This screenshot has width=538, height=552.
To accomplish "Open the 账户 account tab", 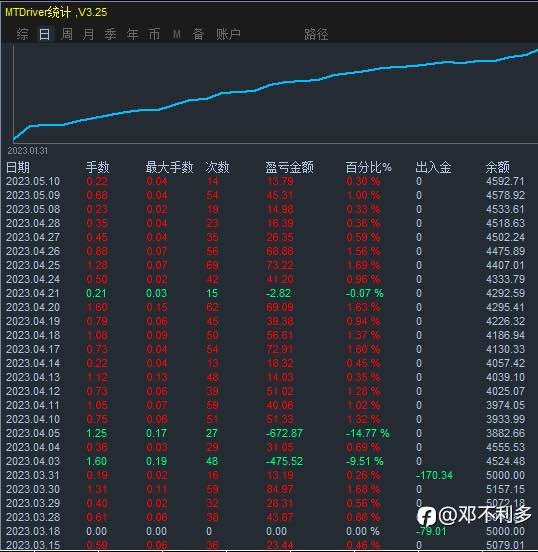I will pos(228,34).
